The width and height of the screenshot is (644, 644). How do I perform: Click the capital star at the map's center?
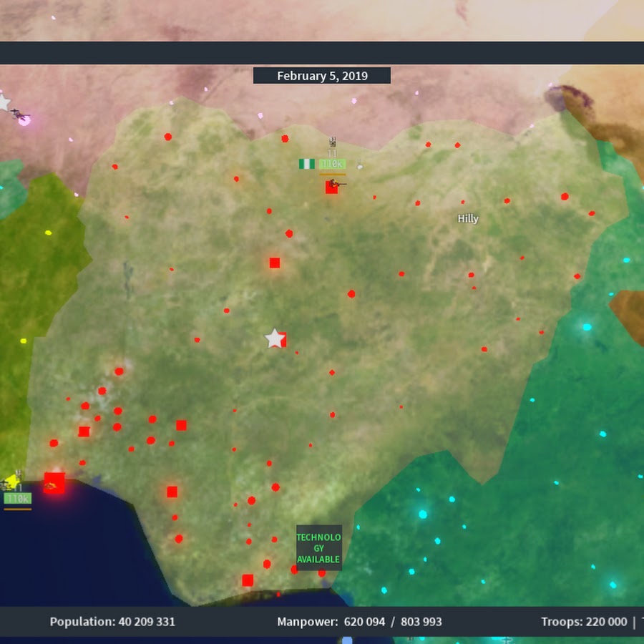(x=274, y=338)
